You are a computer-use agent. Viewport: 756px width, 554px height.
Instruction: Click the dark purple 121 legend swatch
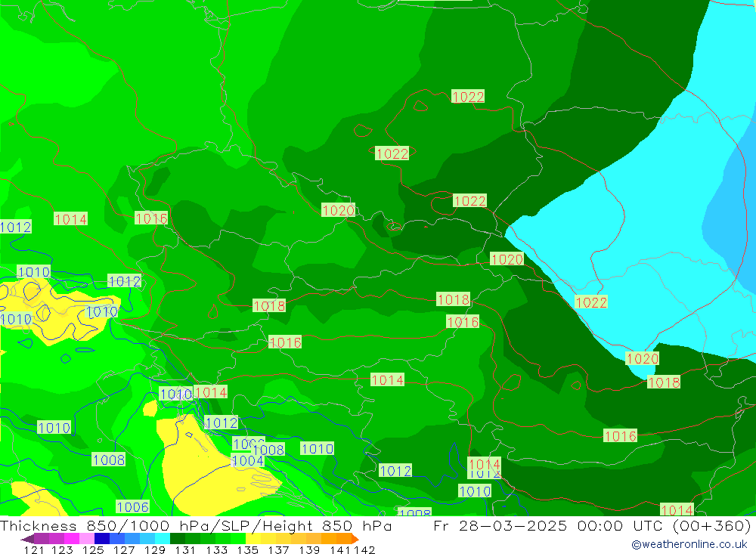42,539
